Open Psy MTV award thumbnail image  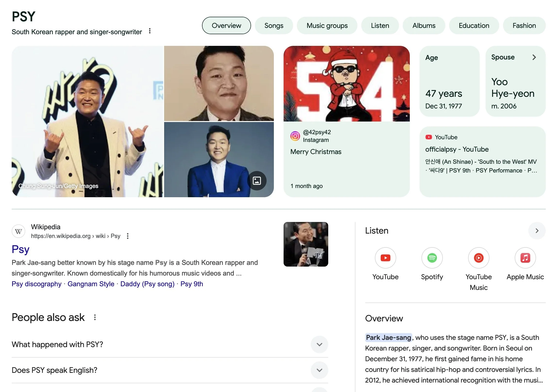pyautogui.click(x=306, y=244)
